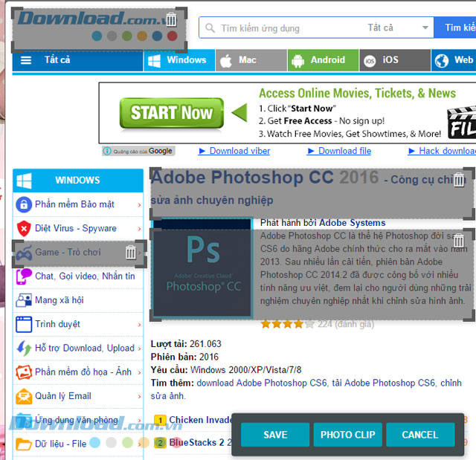Click the green START Now ad button
Viewport: 476px width, 460px height.
pos(172,113)
